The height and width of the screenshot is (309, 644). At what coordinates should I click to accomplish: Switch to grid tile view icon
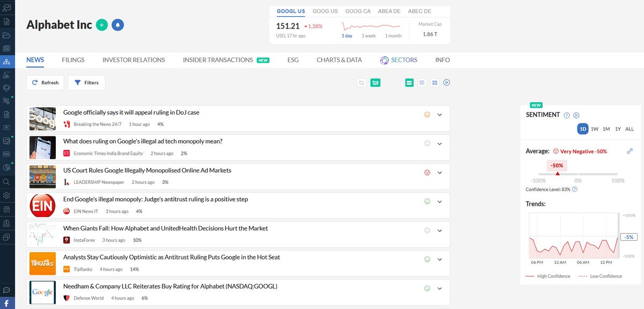point(435,83)
